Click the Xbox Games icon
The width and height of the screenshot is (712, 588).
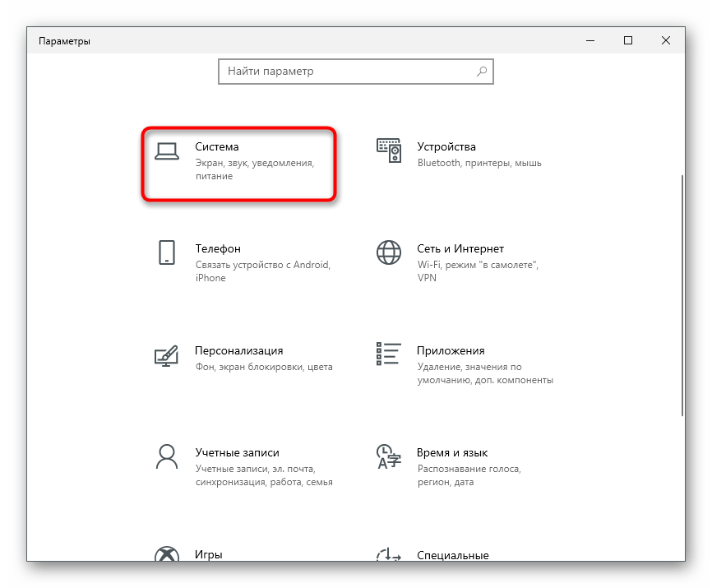pos(167,554)
